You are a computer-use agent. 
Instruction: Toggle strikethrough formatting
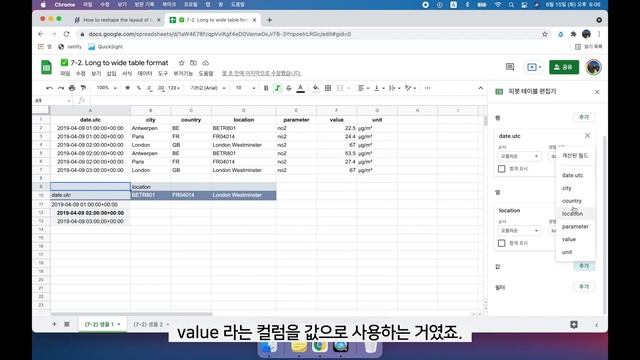[x=289, y=88]
